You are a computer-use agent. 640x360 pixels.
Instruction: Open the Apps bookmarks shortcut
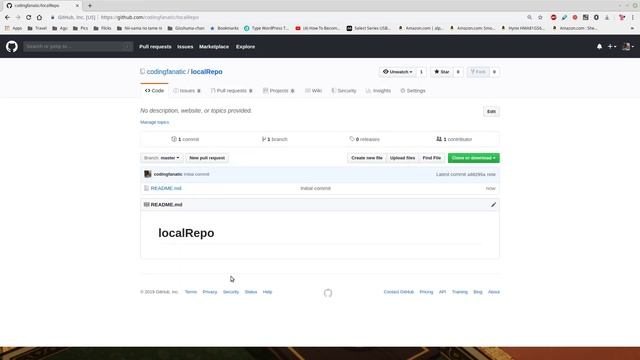point(13,28)
